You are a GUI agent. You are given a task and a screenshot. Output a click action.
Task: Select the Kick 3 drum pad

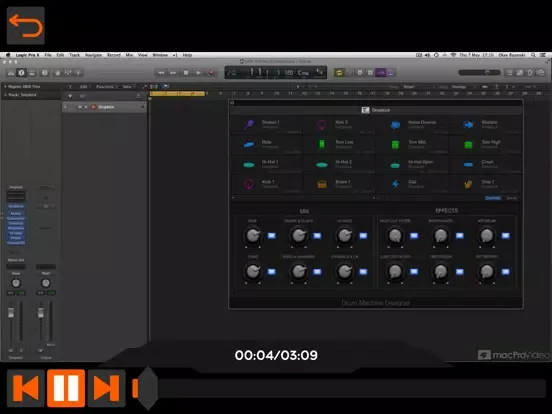pos(339,125)
